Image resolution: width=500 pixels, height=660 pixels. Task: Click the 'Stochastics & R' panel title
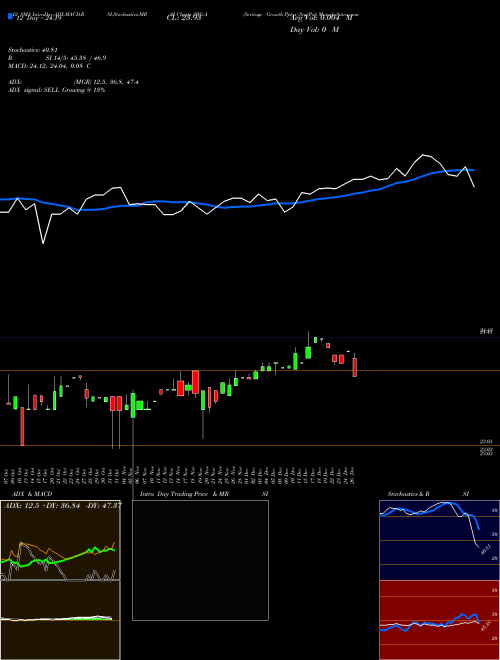[x=409, y=494]
